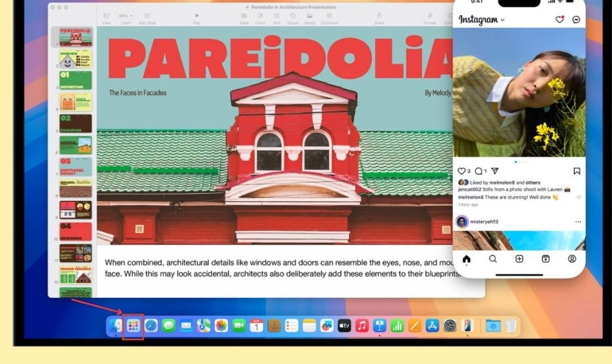The width and height of the screenshot is (612, 364).
Task: Launch Safari from the Dock
Action: [x=151, y=325]
